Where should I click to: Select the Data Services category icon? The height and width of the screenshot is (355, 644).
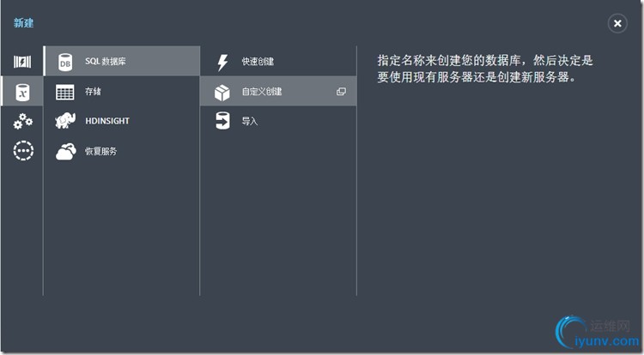coord(22,92)
